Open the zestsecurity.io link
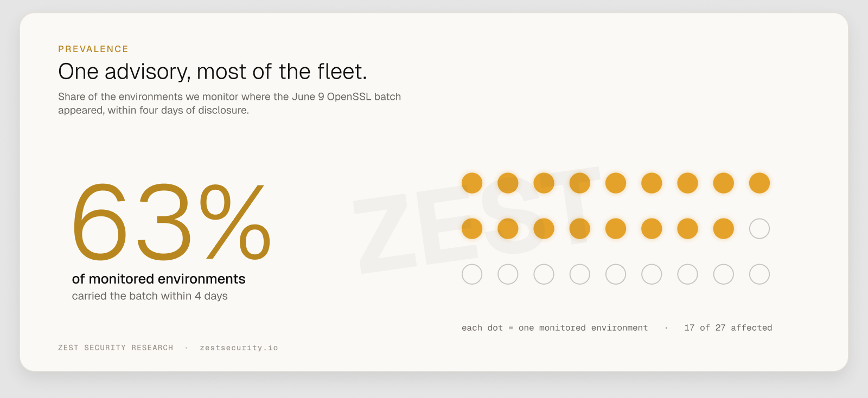The height and width of the screenshot is (398, 868). coord(239,348)
